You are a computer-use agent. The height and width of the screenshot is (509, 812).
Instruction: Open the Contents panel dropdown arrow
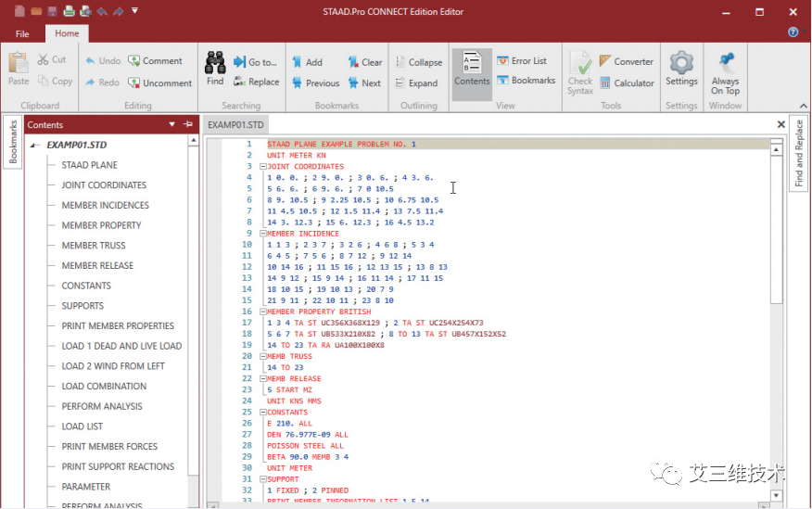click(x=172, y=124)
